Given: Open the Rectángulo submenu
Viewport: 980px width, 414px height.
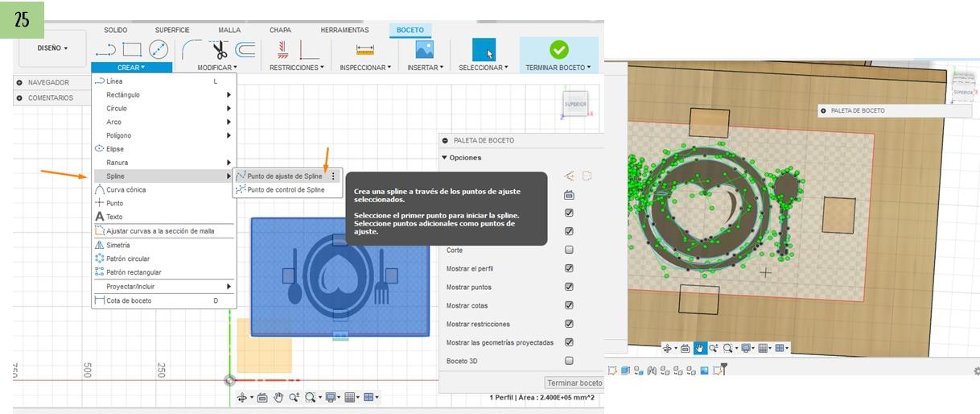Looking at the screenshot, I should point(164,94).
